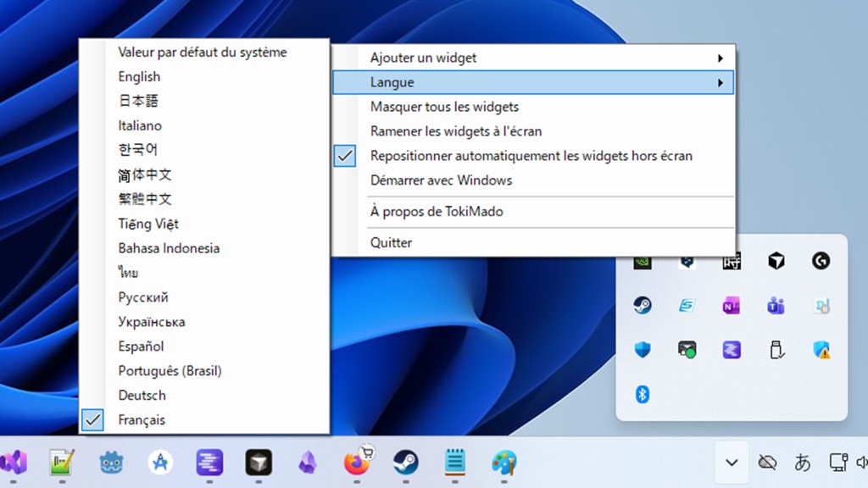The width and height of the screenshot is (868, 488).
Task: Uncheck Repositionner automatiquement les widgets hors écran
Action: tap(533, 156)
